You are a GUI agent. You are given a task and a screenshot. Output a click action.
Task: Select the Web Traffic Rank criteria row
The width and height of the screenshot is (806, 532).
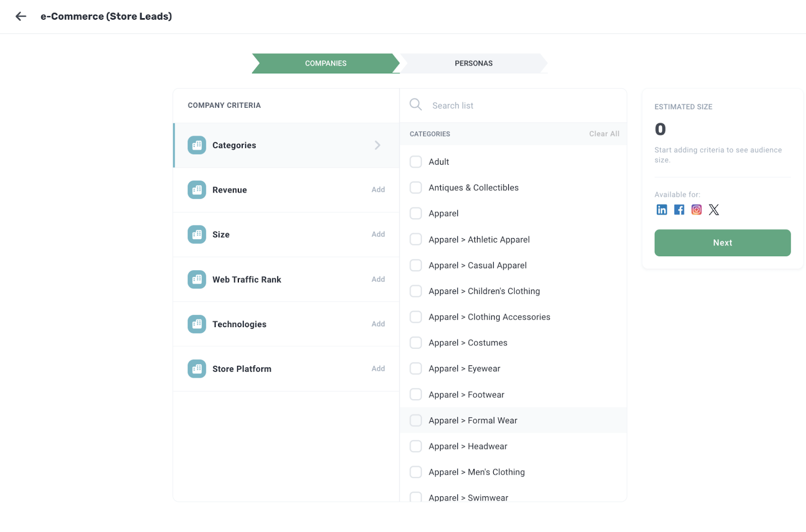[286, 279]
